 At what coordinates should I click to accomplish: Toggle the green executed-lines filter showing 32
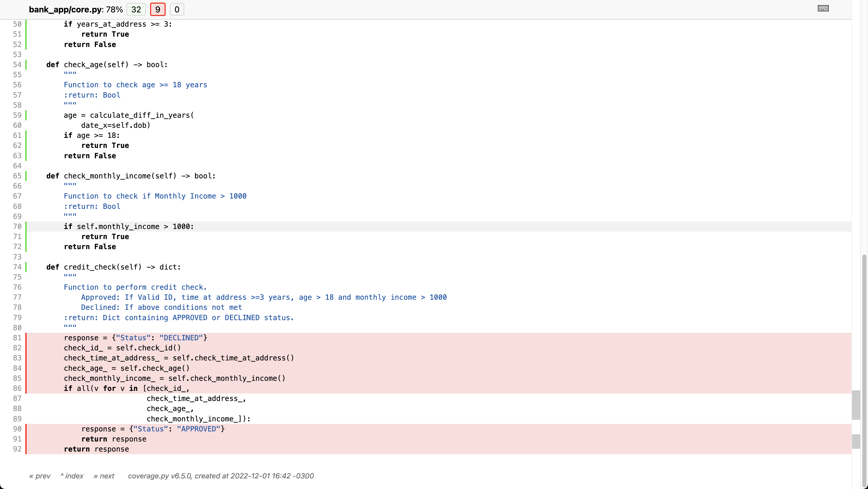136,9
